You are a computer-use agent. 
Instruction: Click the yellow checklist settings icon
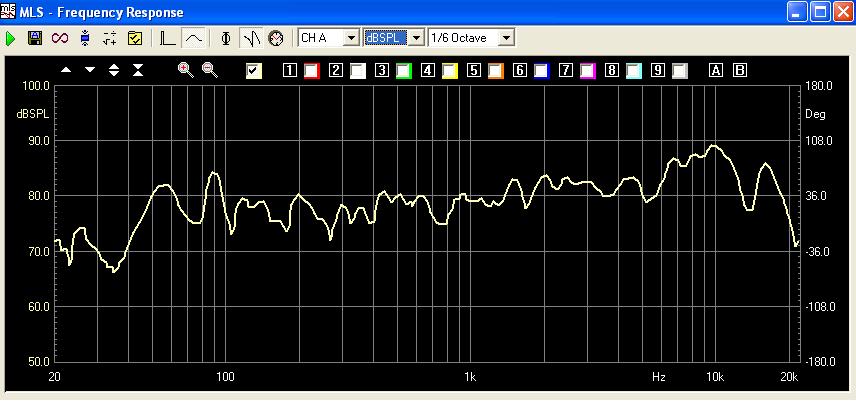[x=135, y=38]
